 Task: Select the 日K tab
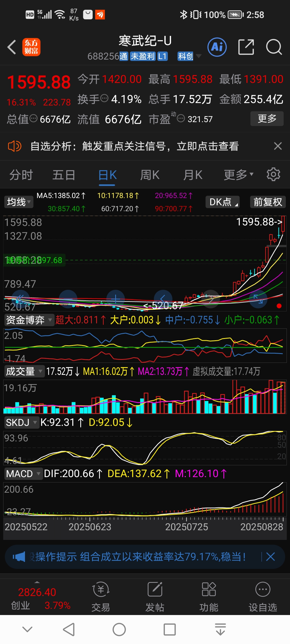click(107, 175)
